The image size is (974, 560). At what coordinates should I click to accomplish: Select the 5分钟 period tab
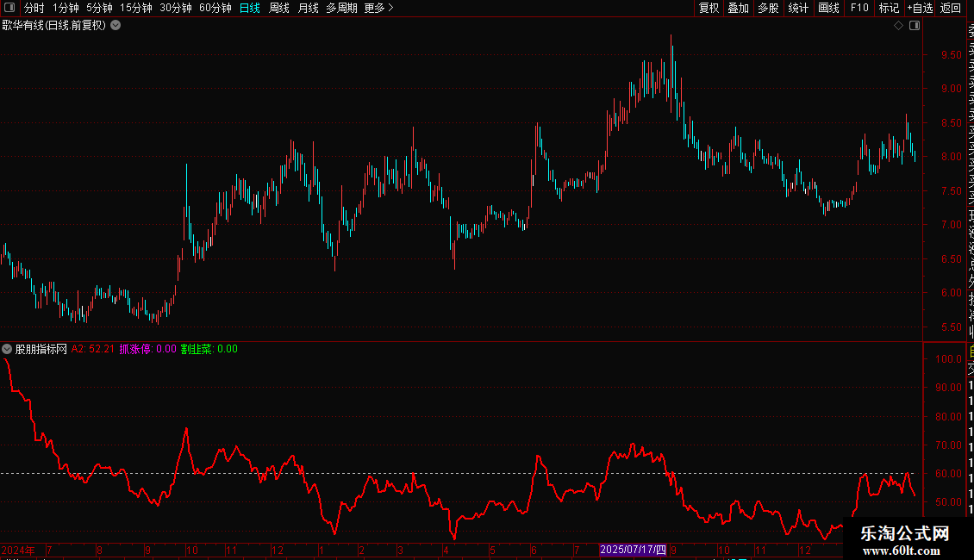(99, 8)
